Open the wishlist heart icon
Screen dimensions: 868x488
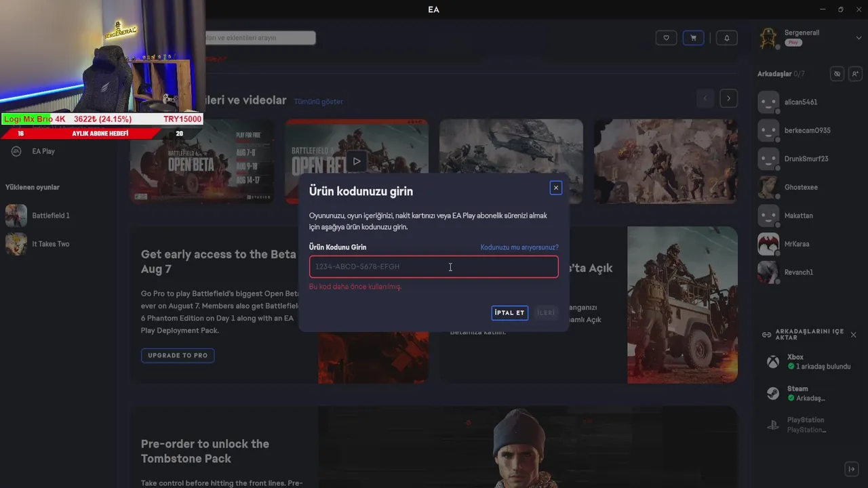click(x=666, y=38)
